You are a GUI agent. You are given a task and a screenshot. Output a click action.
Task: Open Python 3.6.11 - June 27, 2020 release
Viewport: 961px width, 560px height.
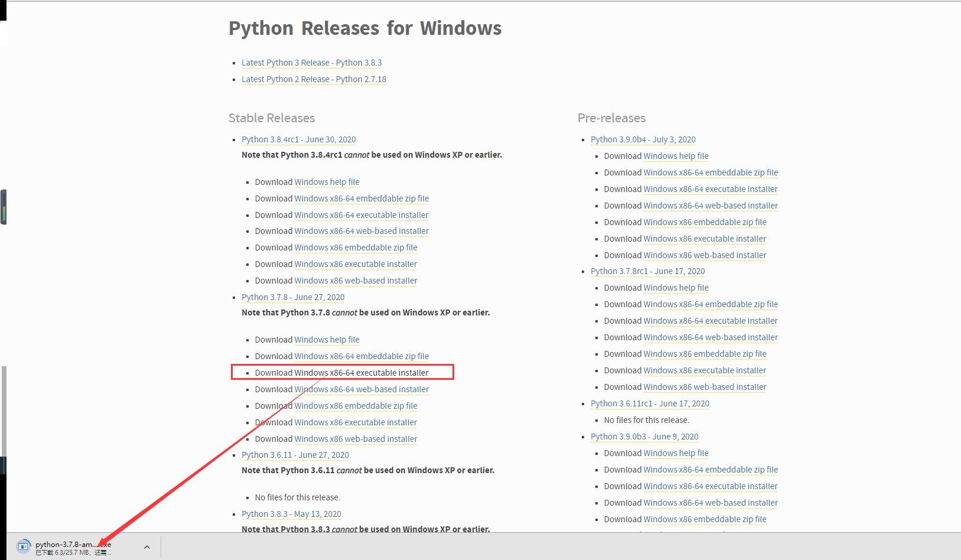pyautogui.click(x=295, y=455)
